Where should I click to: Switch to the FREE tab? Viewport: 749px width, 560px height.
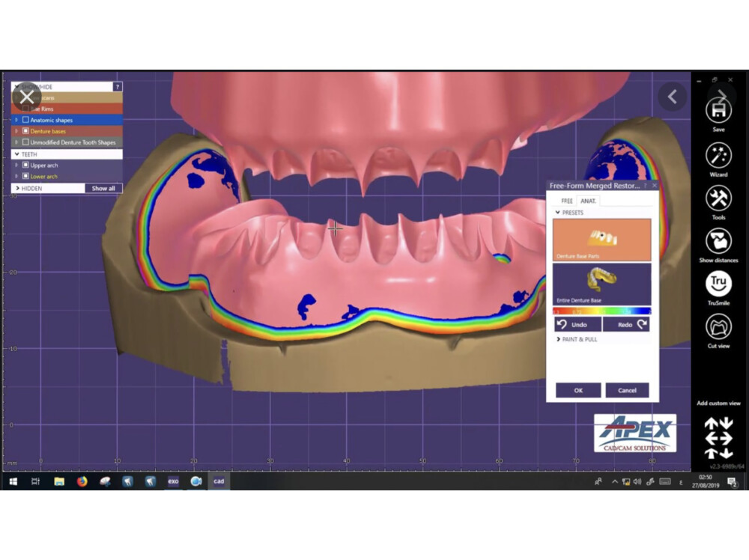[x=565, y=201]
